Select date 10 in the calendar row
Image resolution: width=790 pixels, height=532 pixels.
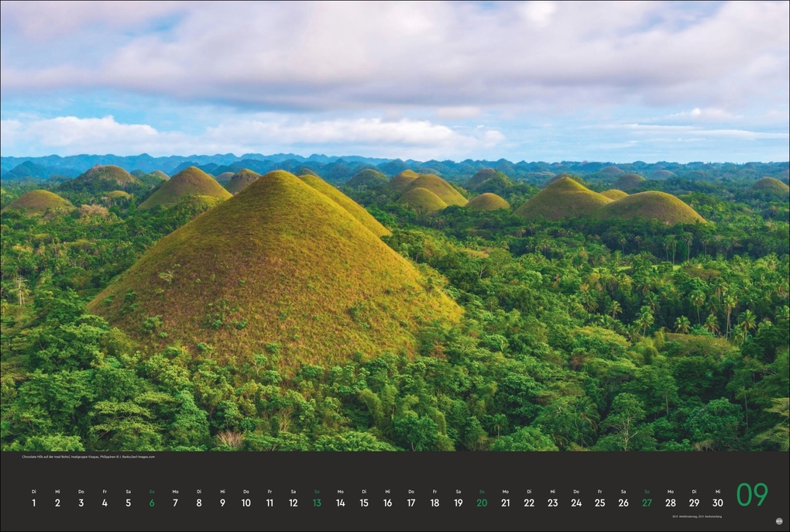[x=246, y=503]
